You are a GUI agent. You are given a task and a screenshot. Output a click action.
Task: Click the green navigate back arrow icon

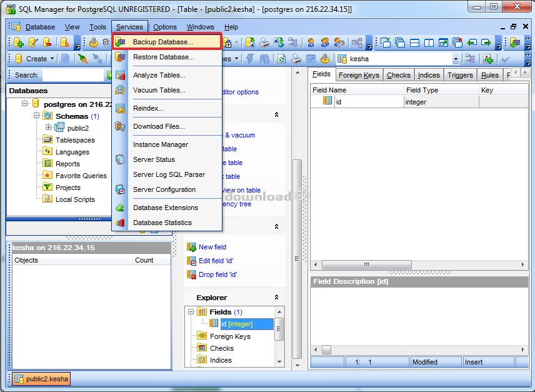click(x=471, y=43)
